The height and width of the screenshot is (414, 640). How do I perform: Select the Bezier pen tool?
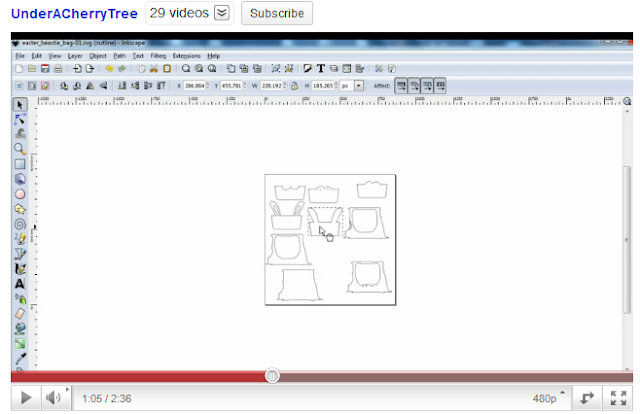(20, 254)
